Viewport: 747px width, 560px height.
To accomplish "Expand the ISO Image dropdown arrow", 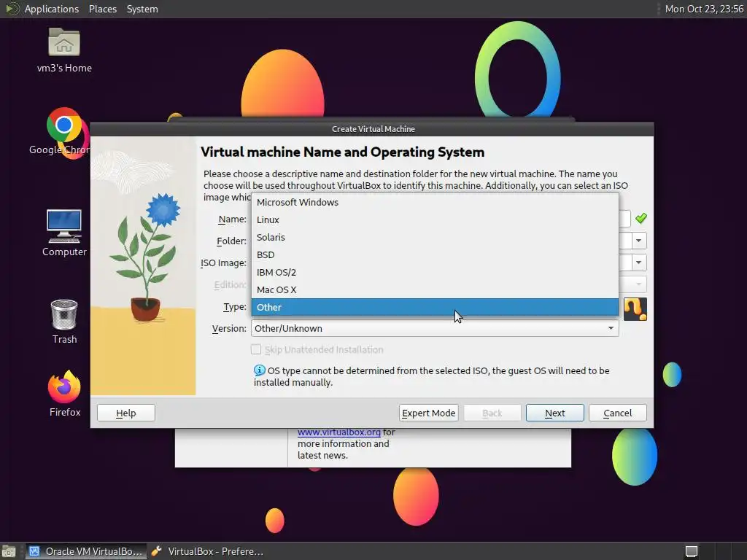I will pos(639,262).
